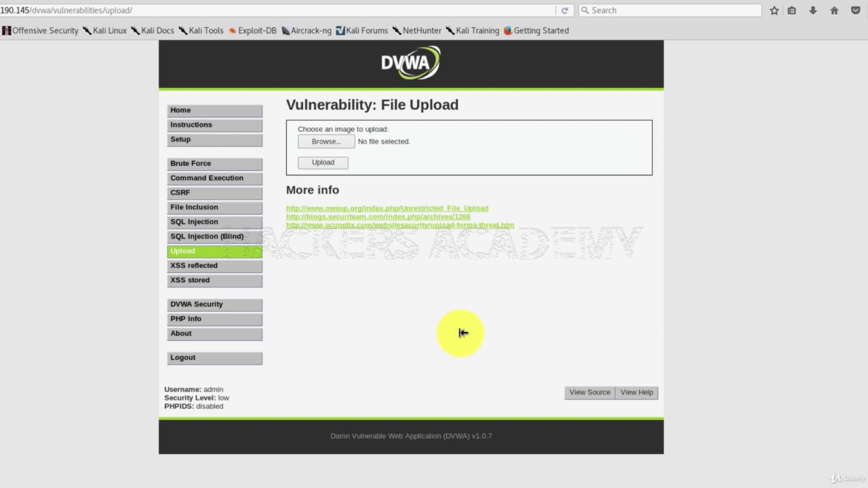Open Kali Tools bookmark

click(x=201, y=30)
